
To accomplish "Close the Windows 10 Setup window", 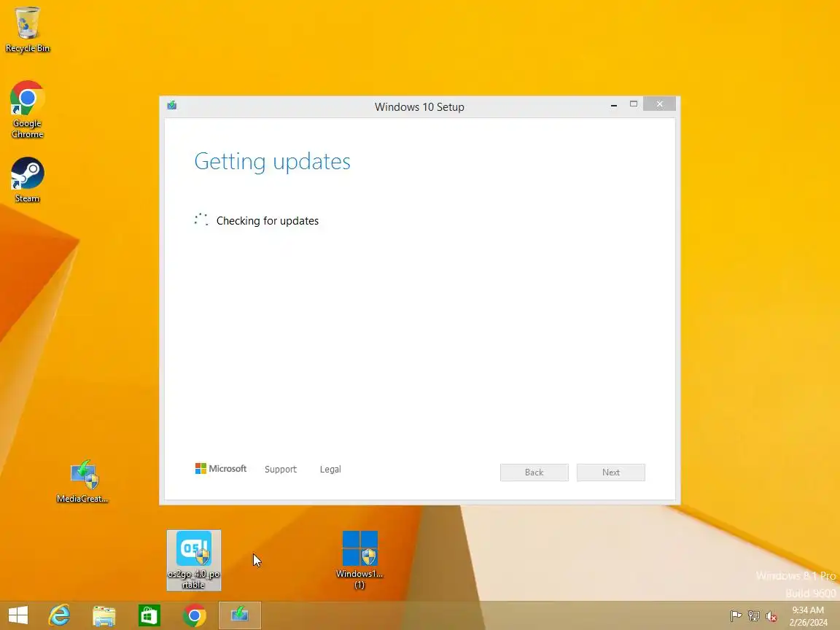I will click(x=659, y=104).
